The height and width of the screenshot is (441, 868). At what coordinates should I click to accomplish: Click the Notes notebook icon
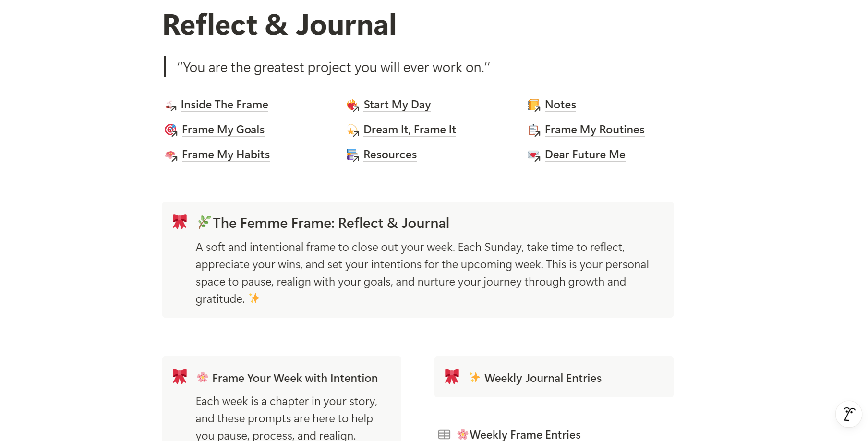534,105
